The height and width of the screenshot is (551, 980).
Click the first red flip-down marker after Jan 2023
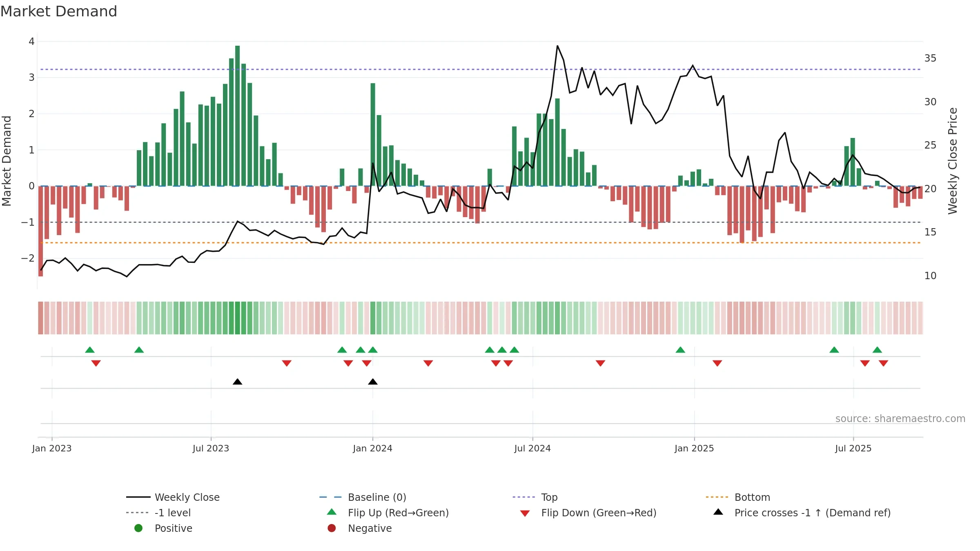(x=96, y=363)
